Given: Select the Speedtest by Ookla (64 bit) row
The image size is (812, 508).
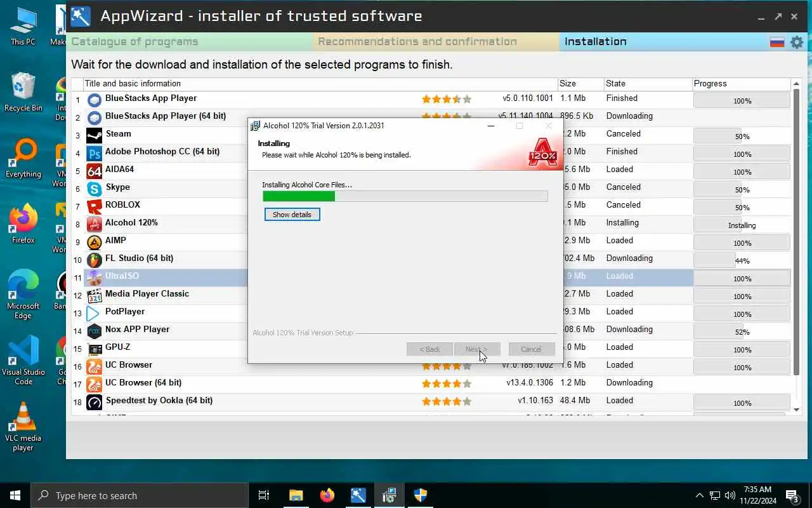Looking at the screenshot, I should pyautogui.click(x=431, y=401).
